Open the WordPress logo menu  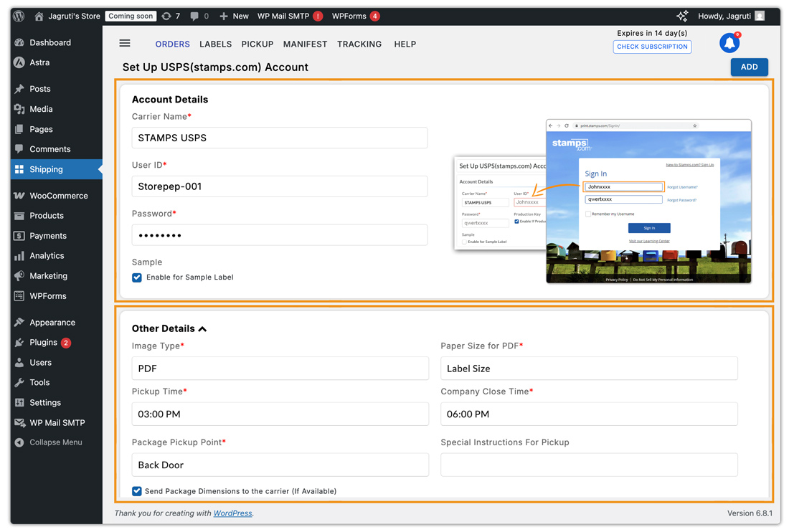[19, 16]
